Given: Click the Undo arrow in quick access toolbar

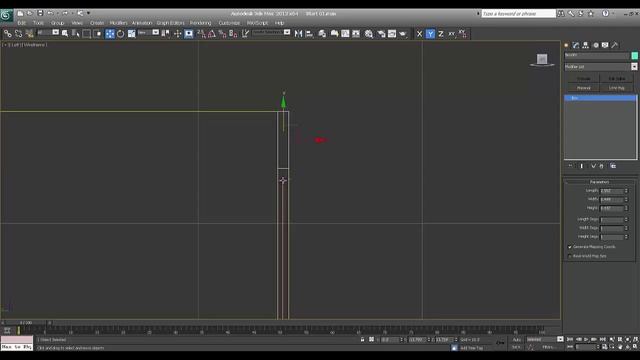Looking at the screenshot, I should pyautogui.click(x=50, y=13).
